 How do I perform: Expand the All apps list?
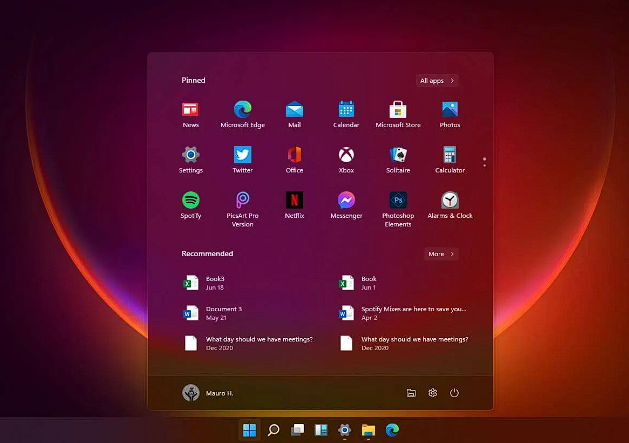coord(437,80)
